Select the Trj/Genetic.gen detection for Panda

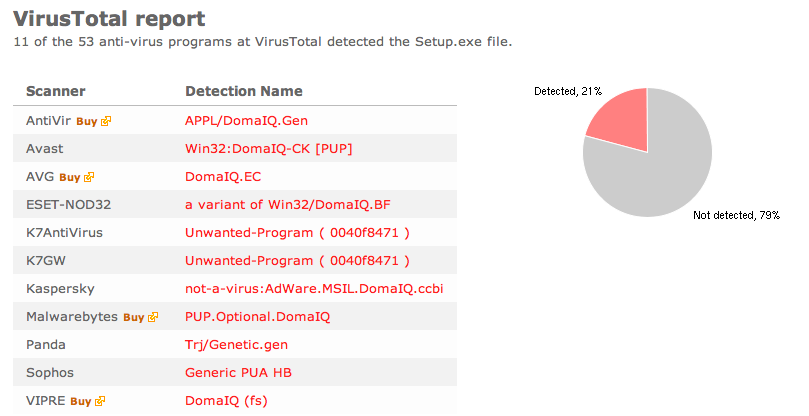[236, 345]
